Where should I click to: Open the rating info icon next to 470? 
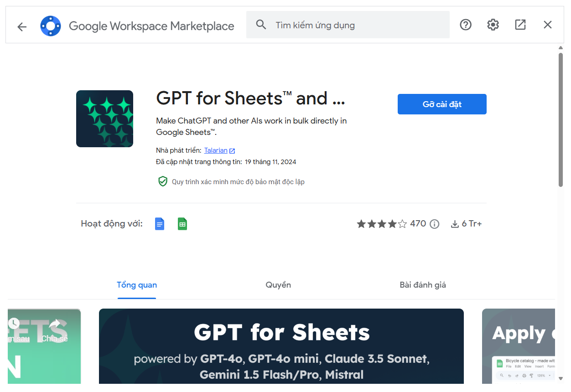tap(435, 224)
